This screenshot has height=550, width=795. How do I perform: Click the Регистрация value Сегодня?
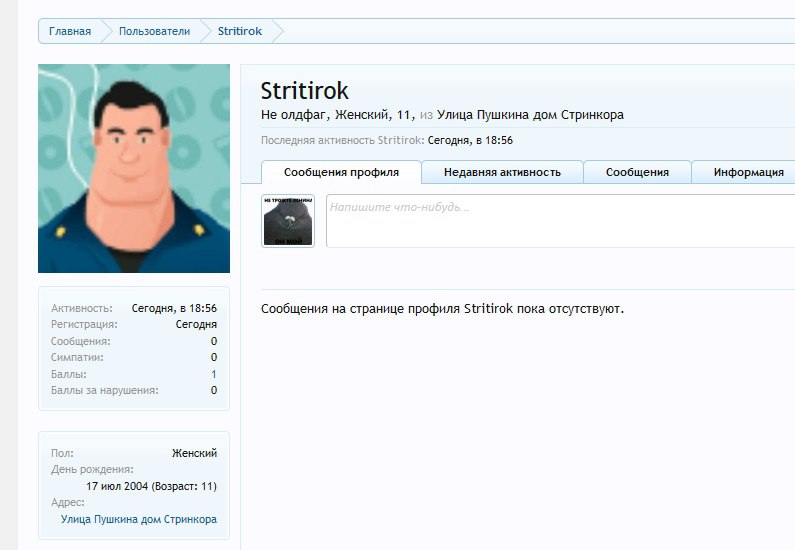[196, 324]
